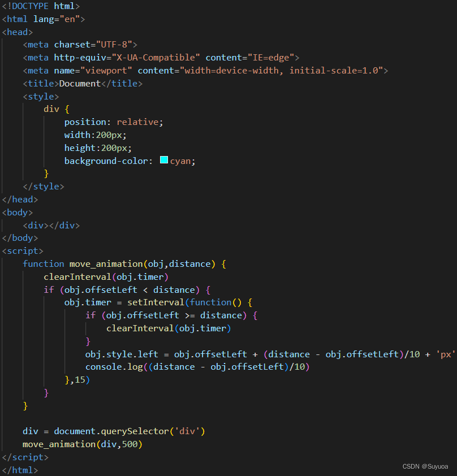Click "if (obj.offsetLeft < distance)" condition
457x476 pixels.
[122, 290]
